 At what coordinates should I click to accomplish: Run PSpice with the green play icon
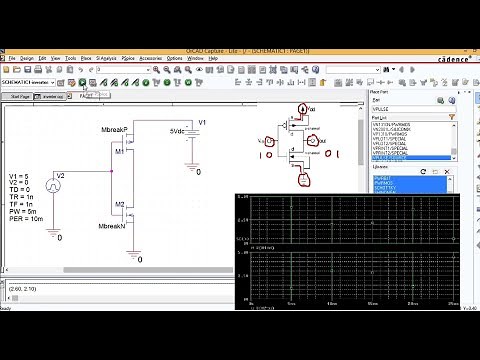click(x=82, y=82)
